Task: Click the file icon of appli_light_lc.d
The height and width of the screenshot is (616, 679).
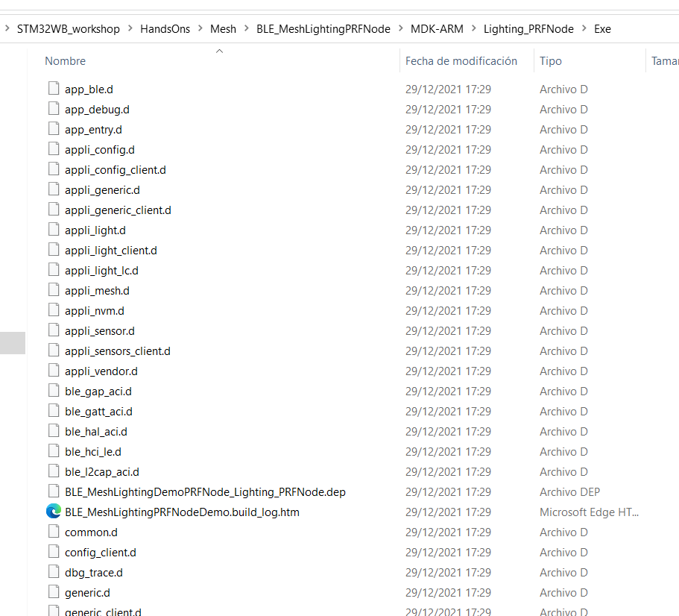Action: 53,270
